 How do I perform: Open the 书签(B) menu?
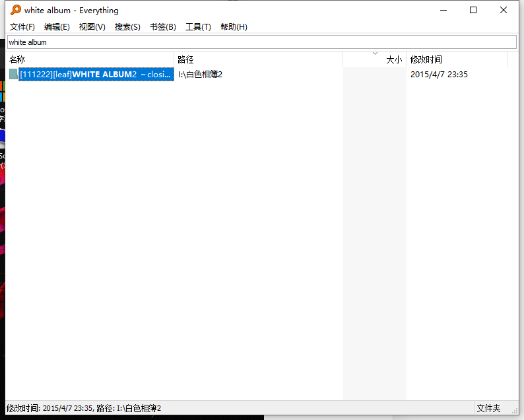(x=162, y=27)
